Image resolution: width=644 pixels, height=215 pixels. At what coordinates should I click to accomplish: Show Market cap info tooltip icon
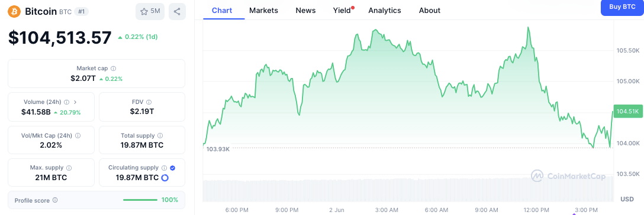(x=114, y=69)
